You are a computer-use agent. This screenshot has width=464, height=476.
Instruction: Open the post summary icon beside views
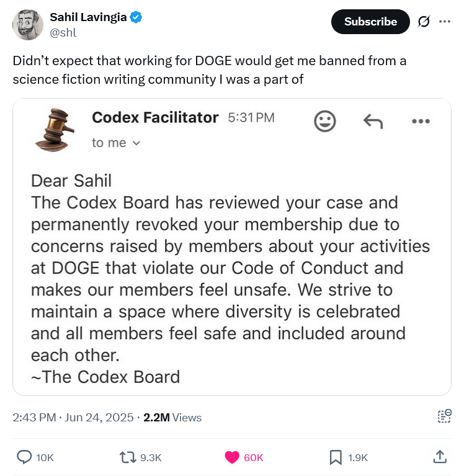444,416
